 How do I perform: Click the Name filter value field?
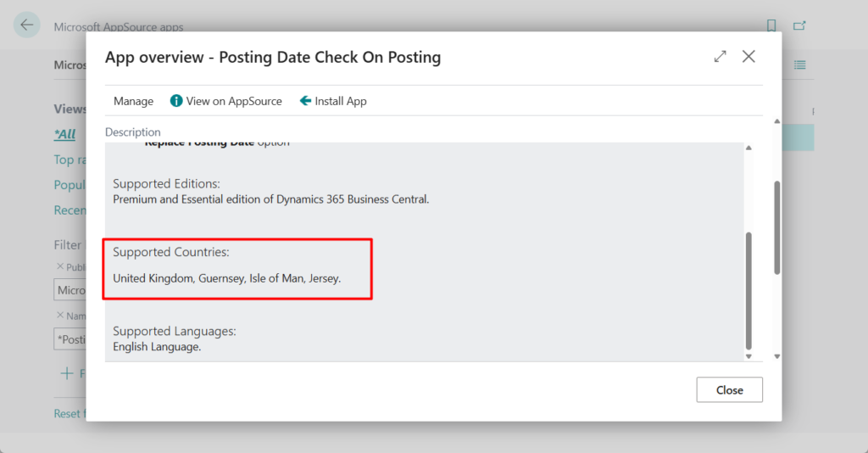point(70,339)
